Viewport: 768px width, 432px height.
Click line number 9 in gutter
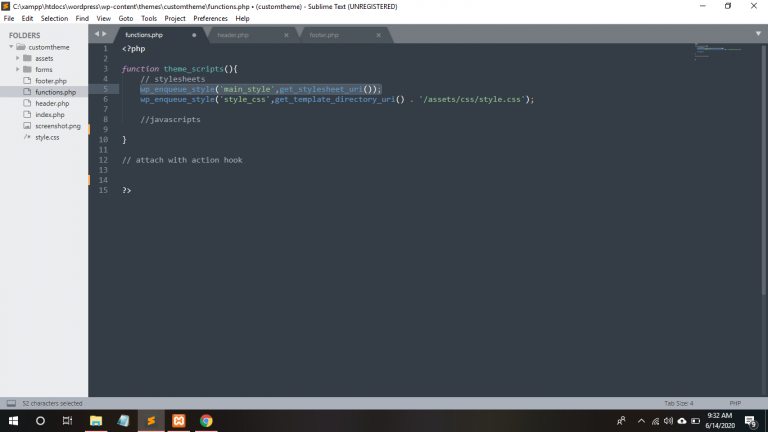(105, 129)
